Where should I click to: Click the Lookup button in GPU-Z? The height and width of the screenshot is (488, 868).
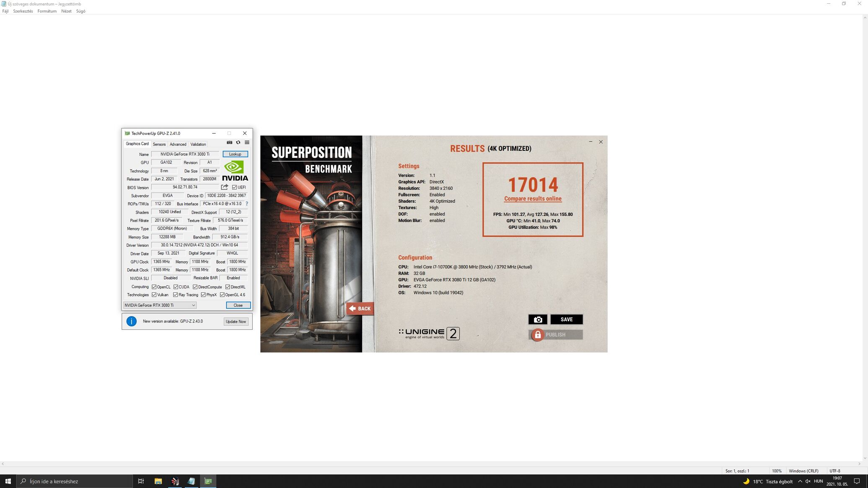tap(235, 154)
